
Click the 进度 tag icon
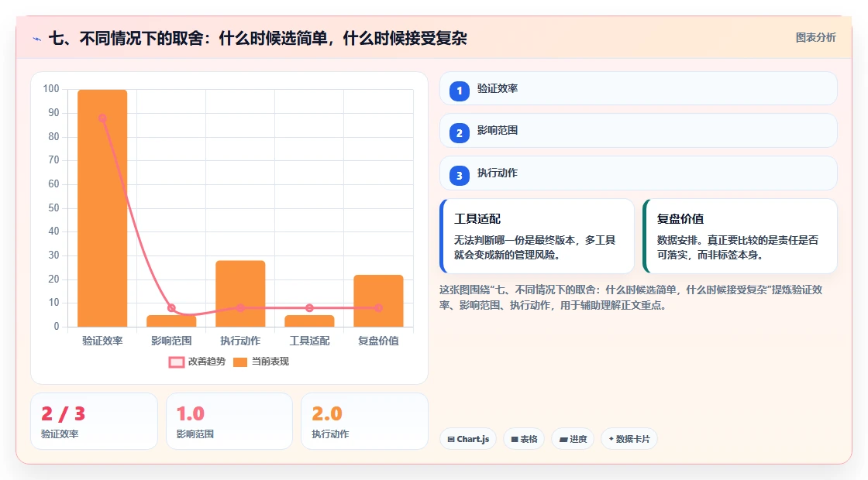point(563,439)
